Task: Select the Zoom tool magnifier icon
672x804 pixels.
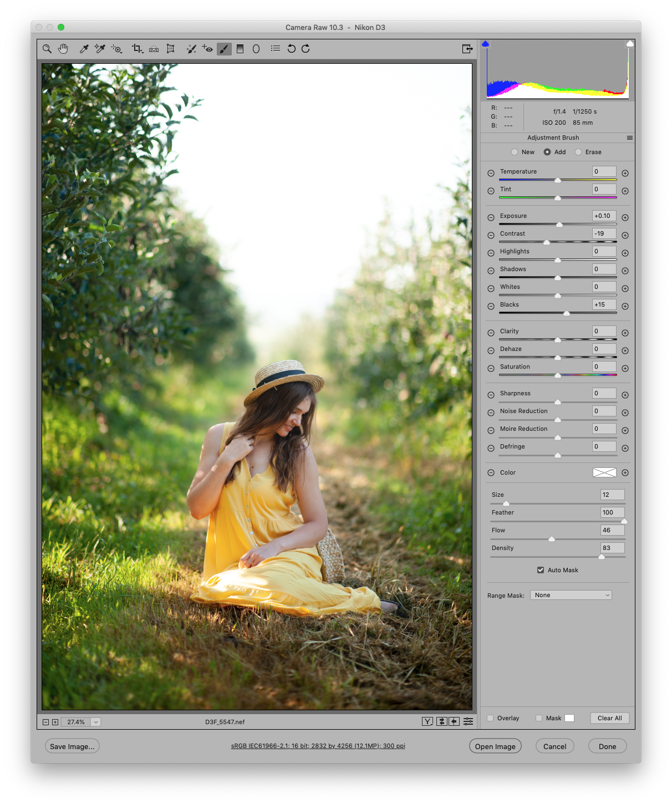Action: 47,49
